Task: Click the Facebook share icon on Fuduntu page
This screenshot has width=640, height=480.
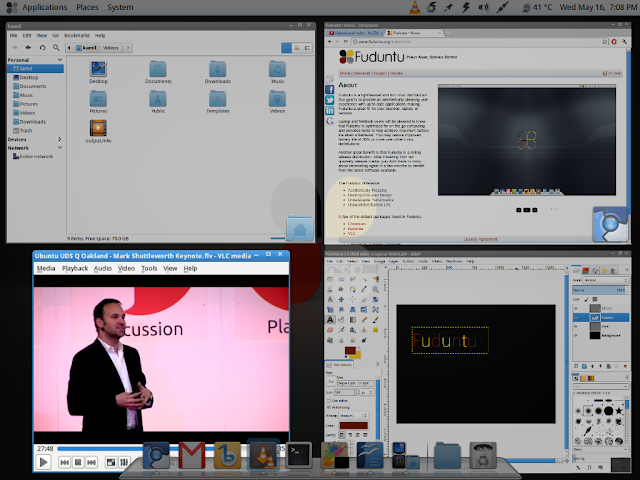Action: click(x=330, y=89)
